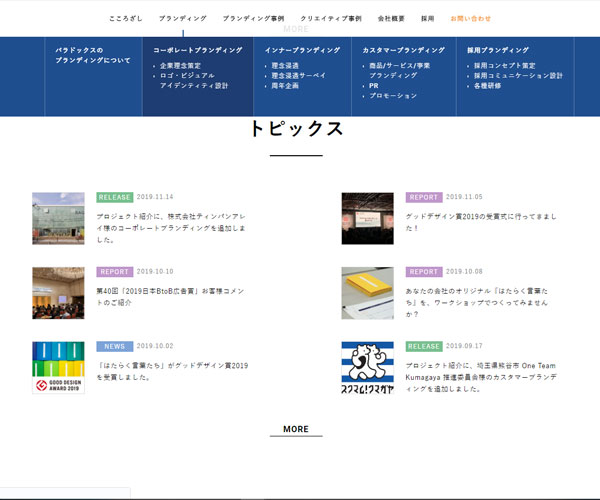
Task: Open プロモーション under カスタマーブランディング
Action: coord(392,96)
